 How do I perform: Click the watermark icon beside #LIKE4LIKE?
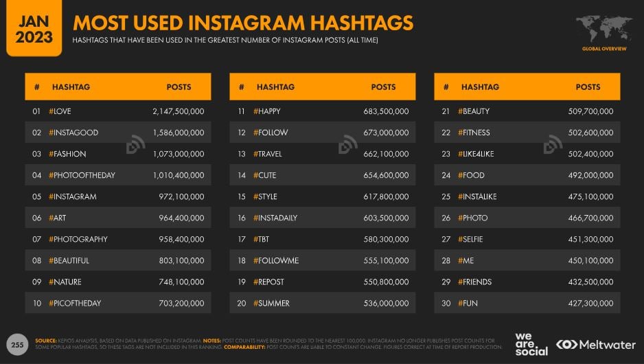pos(553,144)
